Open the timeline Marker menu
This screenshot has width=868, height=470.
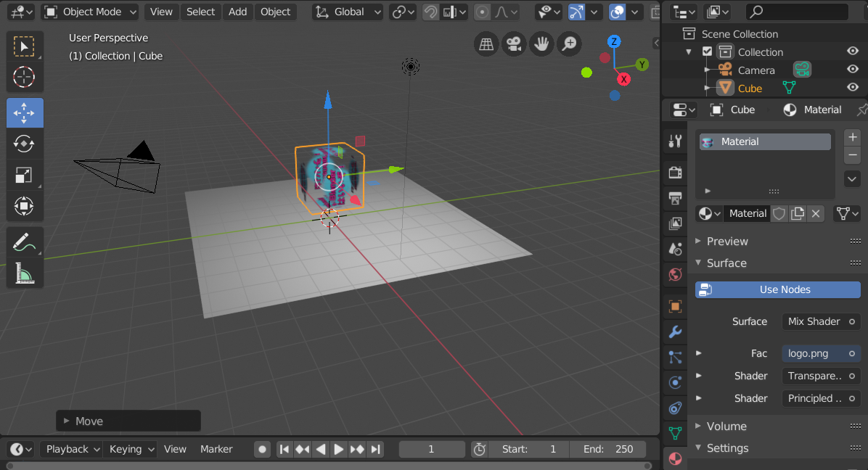point(216,449)
